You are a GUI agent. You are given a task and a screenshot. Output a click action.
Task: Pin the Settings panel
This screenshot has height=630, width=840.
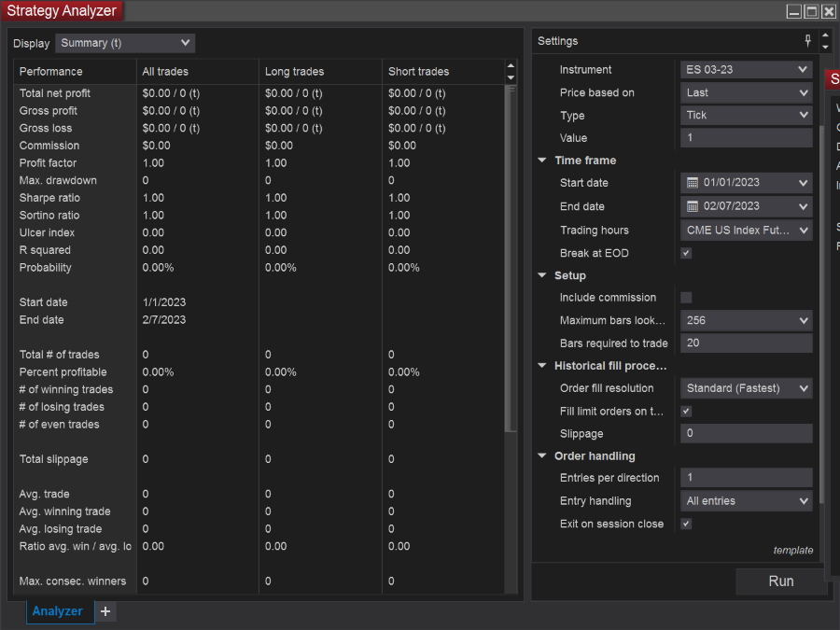808,41
